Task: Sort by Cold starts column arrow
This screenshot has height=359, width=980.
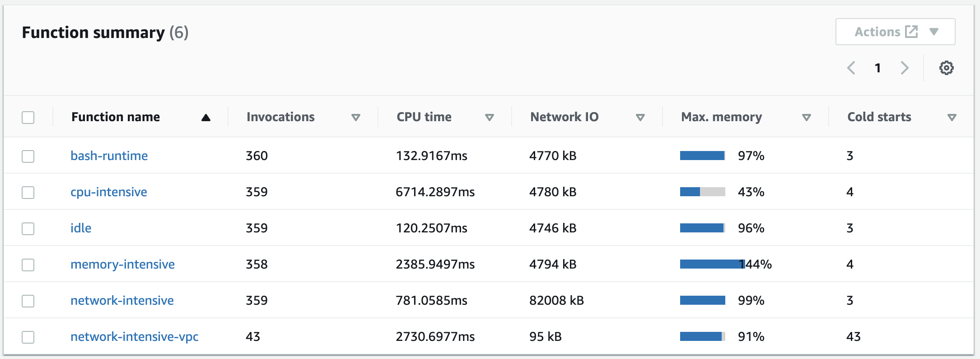Action: click(x=952, y=118)
